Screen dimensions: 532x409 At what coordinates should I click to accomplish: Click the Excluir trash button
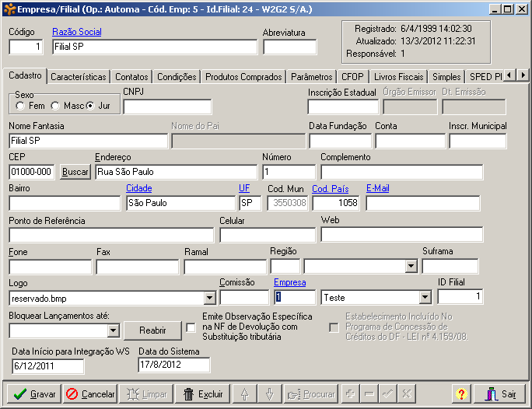pyautogui.click(x=202, y=393)
